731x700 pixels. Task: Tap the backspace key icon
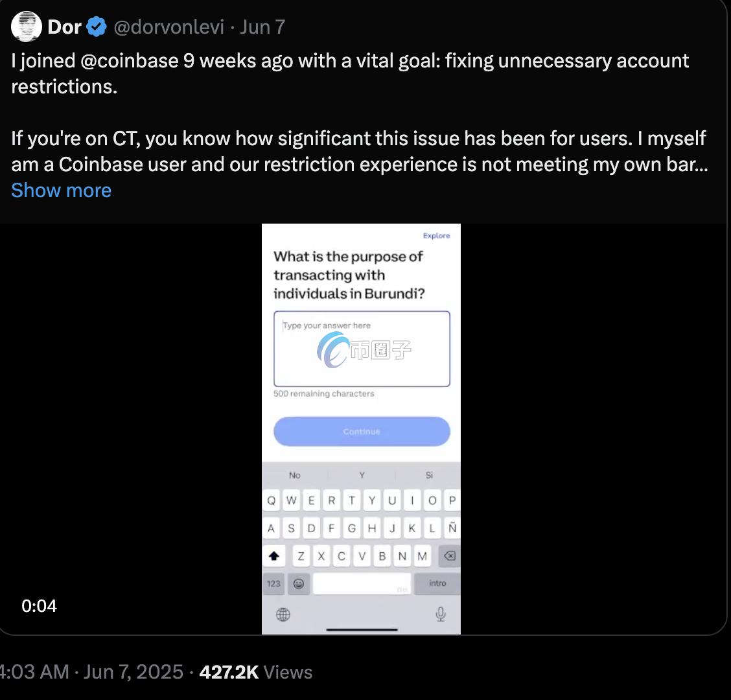click(x=448, y=555)
